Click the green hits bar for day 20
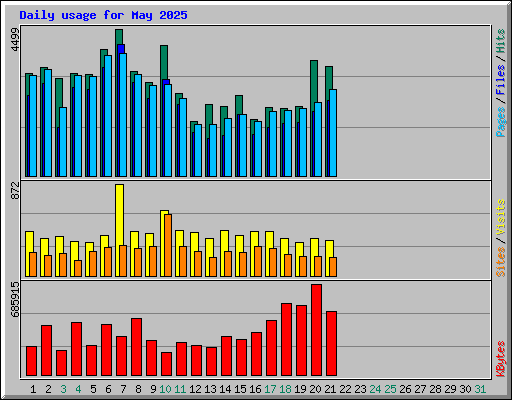The image size is (512, 400). (314, 82)
